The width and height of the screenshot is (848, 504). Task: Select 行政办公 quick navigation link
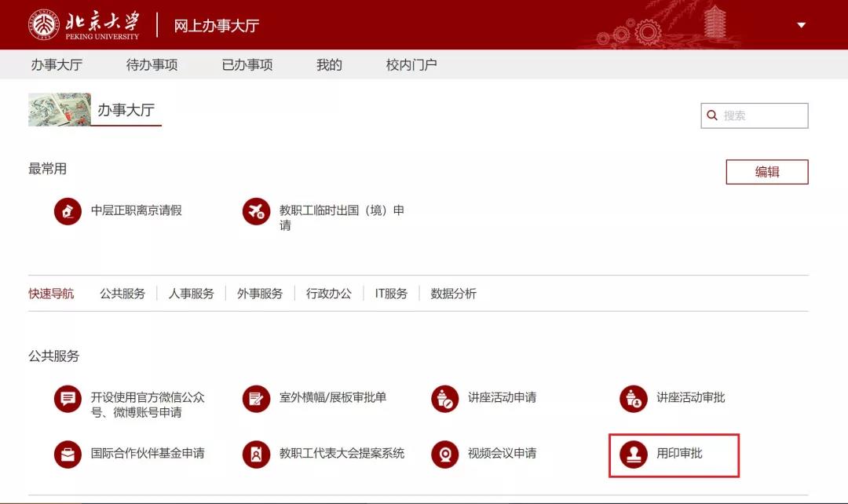coord(328,294)
